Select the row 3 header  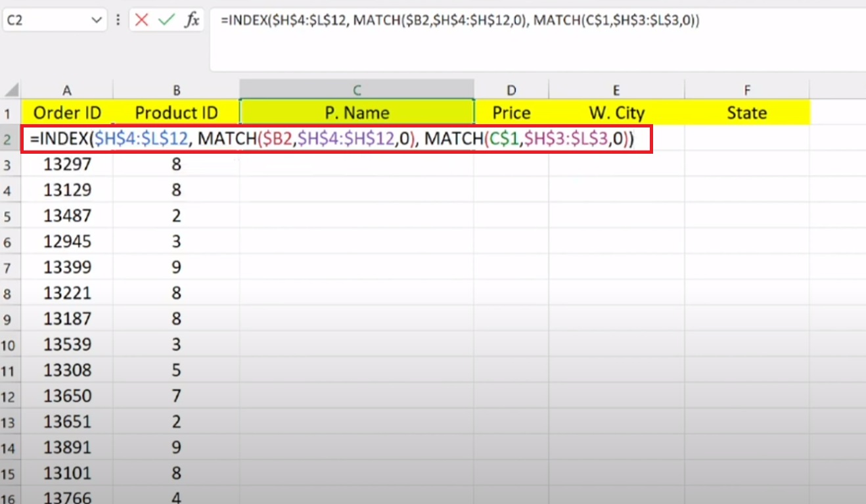pyautogui.click(x=10, y=164)
